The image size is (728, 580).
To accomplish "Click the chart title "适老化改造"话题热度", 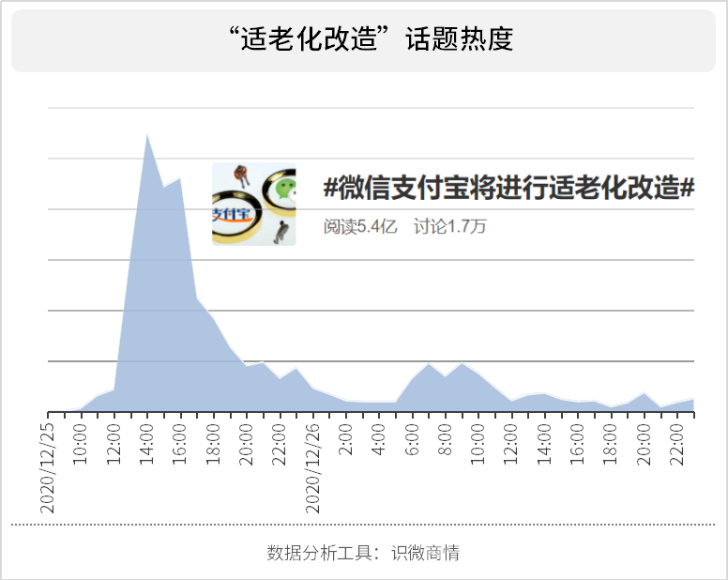I will tap(372, 38).
